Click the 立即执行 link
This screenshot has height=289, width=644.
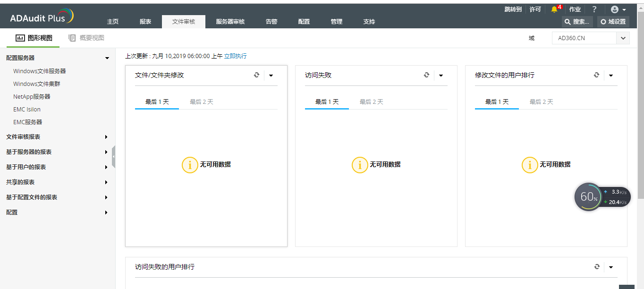pos(235,56)
